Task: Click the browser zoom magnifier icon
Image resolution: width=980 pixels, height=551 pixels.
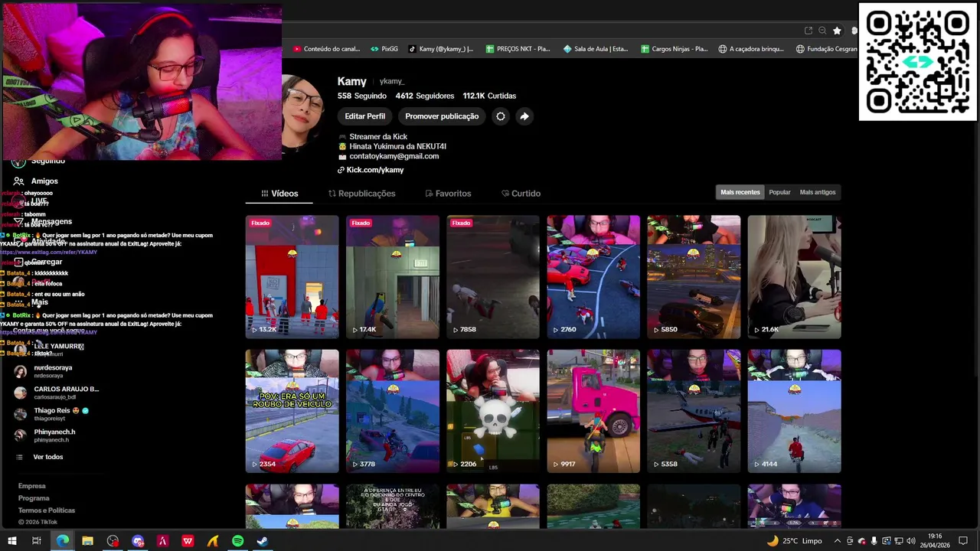Action: 822,31
